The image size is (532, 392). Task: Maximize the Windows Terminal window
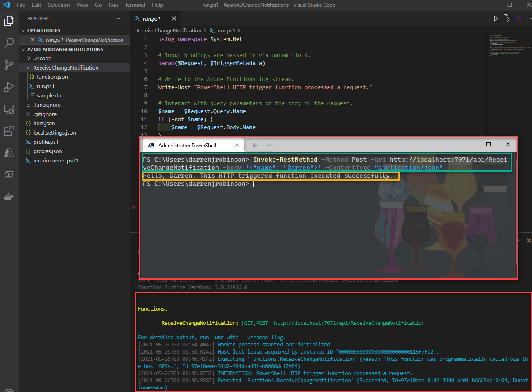pyautogui.click(x=488, y=145)
